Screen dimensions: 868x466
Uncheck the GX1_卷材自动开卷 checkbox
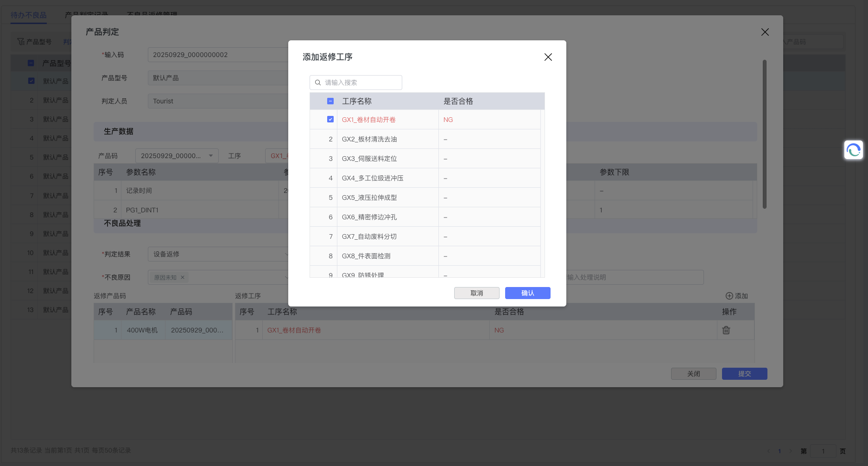coord(330,120)
